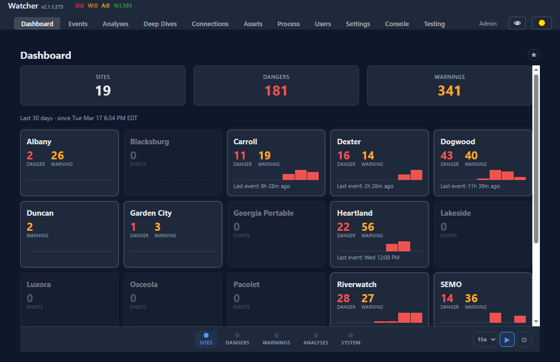This screenshot has width=560, height=362.
Task: Open the Garden City site card
Action: point(173,234)
